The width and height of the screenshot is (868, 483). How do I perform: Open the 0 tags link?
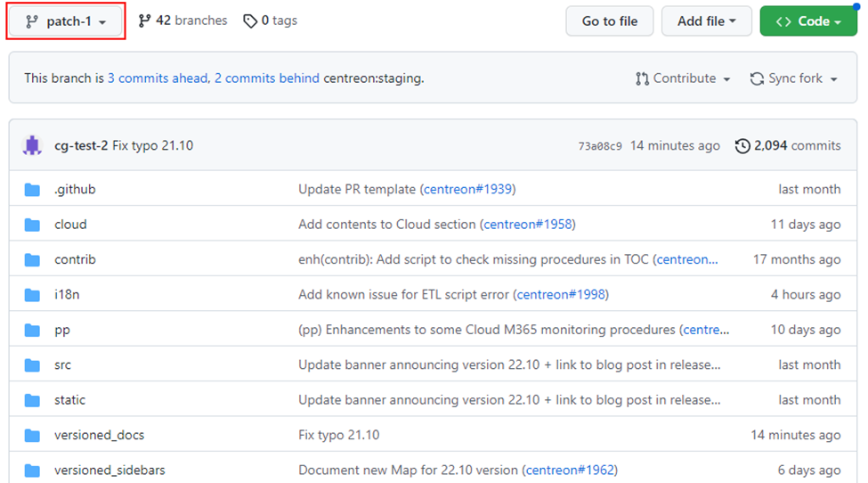click(x=271, y=20)
